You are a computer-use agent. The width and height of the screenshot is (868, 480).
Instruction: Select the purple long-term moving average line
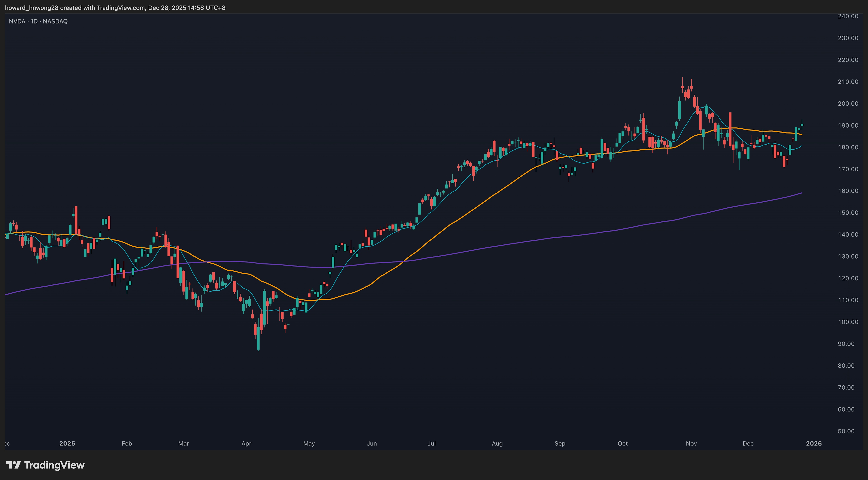click(x=505, y=245)
